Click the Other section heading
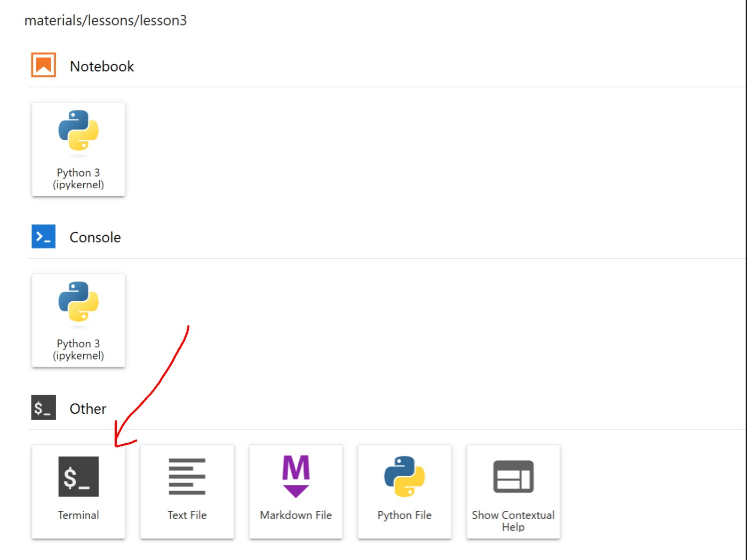Viewport: 747px width, 560px height. (88, 409)
